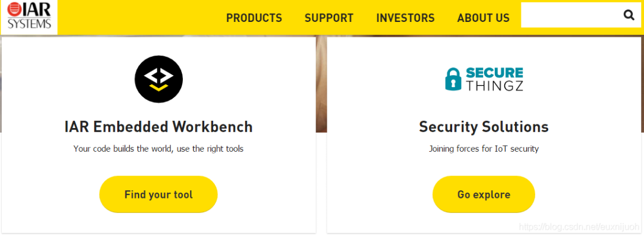Screen dimensions: 644x237
Task: Focus the search input field
Action: (568, 15)
